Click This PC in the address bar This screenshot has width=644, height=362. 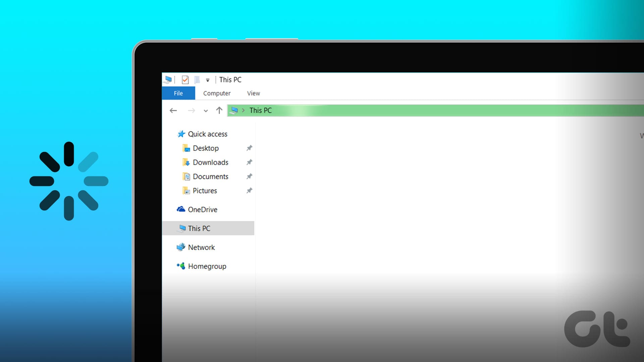[x=261, y=110]
